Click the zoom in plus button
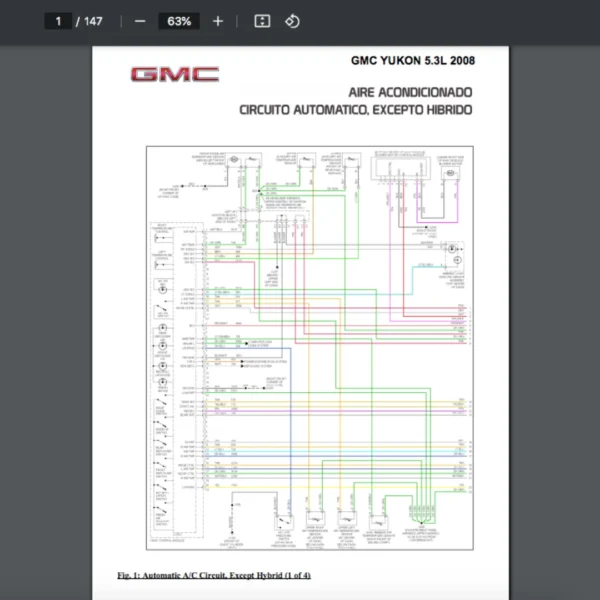This screenshot has height=600, width=600. pyautogui.click(x=218, y=21)
